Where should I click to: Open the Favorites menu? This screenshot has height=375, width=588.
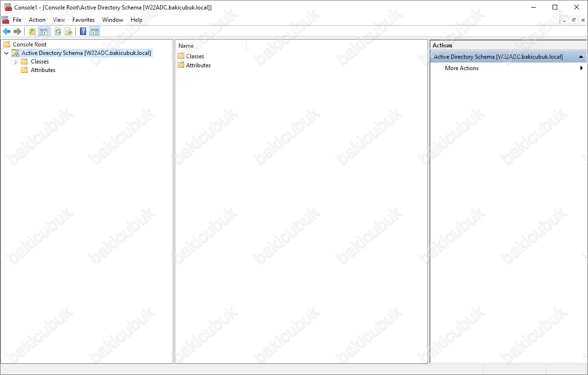83,20
